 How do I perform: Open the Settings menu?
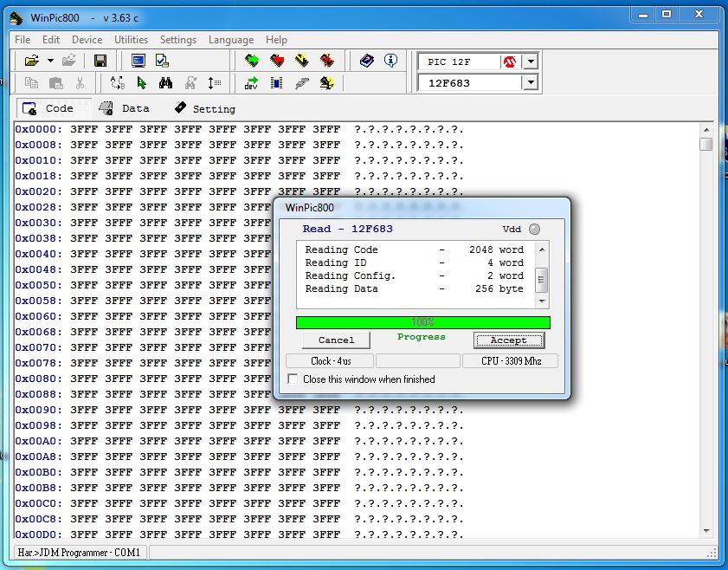(178, 40)
